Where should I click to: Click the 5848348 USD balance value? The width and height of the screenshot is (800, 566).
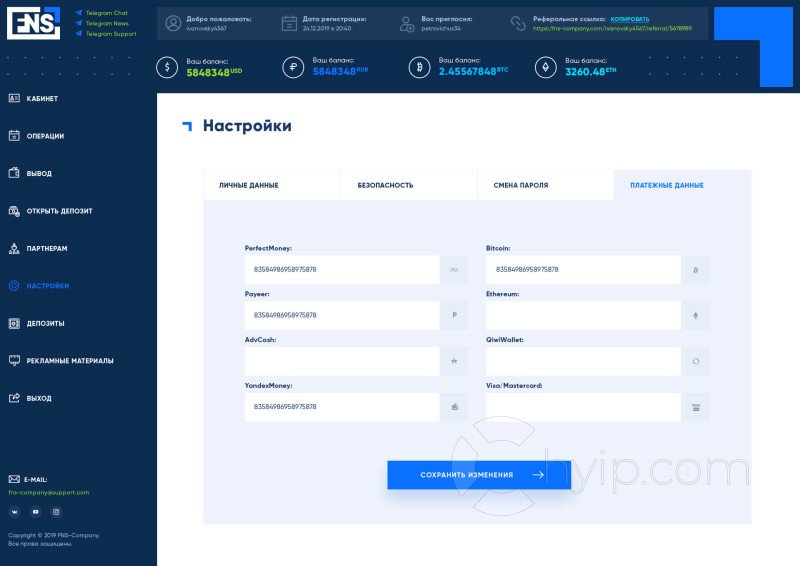coord(214,72)
